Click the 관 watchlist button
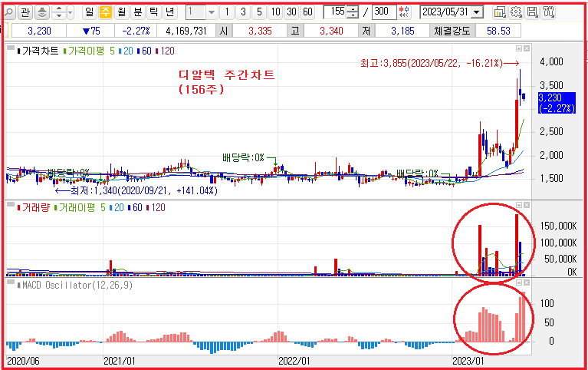Image resolution: width=588 pixels, height=370 pixels. tap(25, 12)
